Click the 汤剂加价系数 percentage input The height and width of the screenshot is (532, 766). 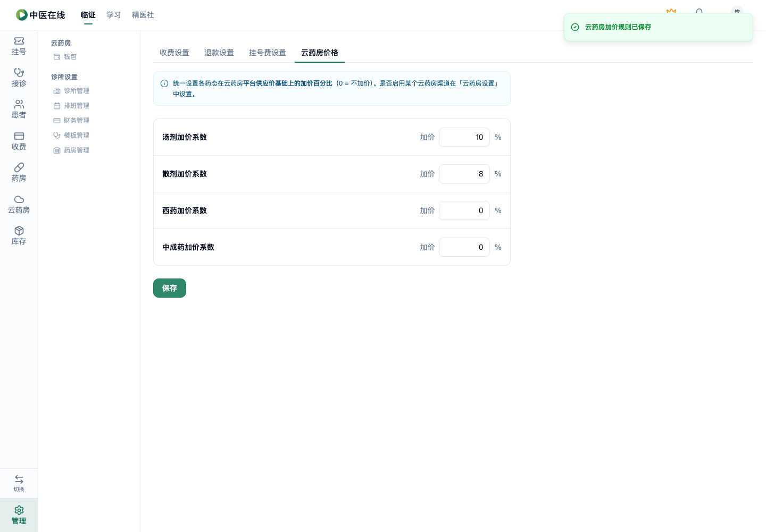464,137
